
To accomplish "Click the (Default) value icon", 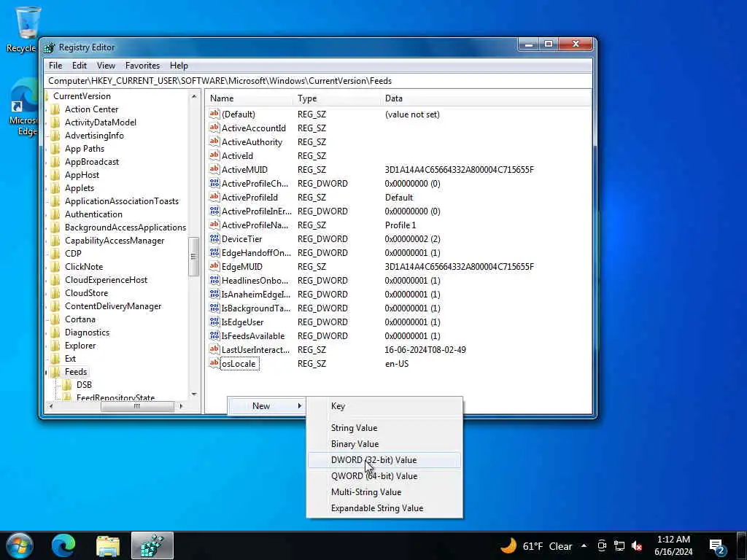I will click(x=214, y=114).
